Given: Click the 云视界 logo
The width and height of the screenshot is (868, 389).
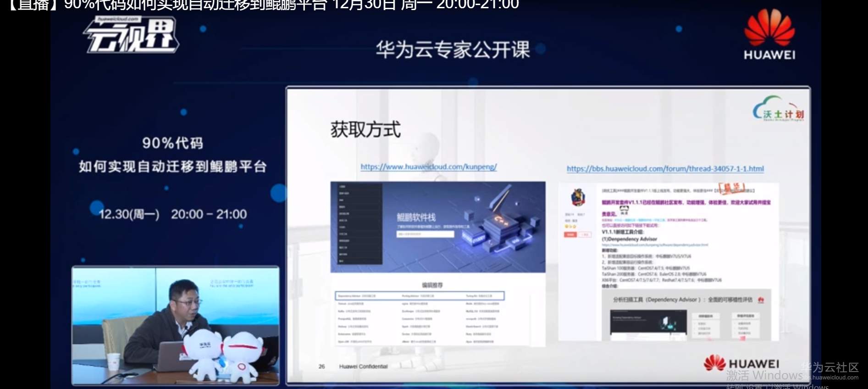Looking at the screenshot, I should click(131, 35).
